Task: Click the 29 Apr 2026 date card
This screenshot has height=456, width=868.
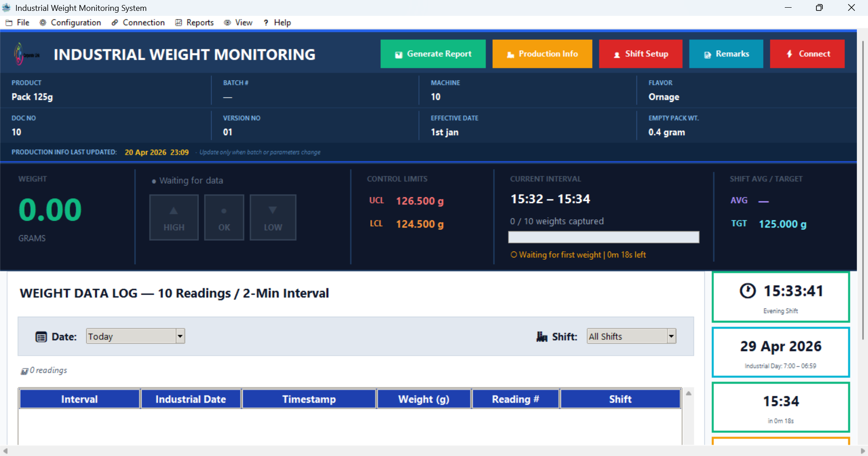Action: pyautogui.click(x=781, y=352)
